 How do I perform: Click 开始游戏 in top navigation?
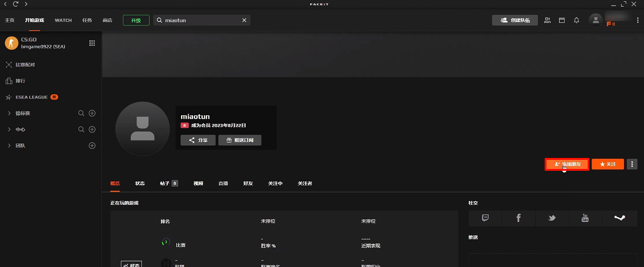(x=34, y=20)
